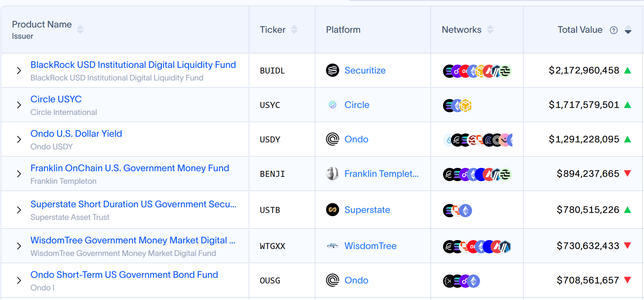The width and height of the screenshot is (644, 300).
Task: Sort table by Networks column
Action: (x=490, y=29)
